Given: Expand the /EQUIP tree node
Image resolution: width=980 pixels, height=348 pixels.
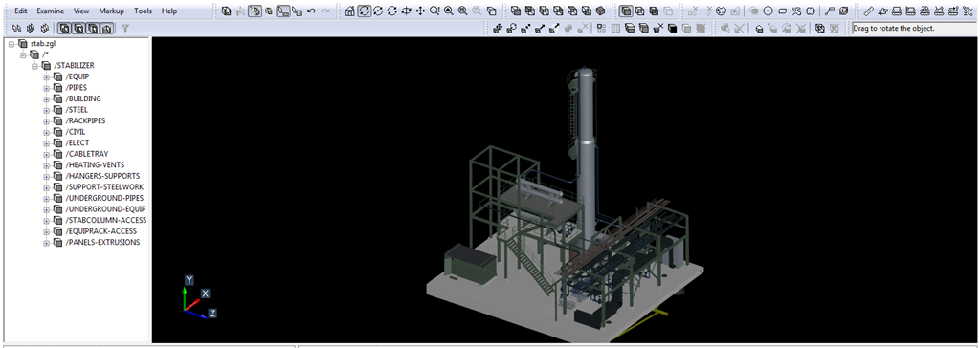Looking at the screenshot, I should coord(46,76).
